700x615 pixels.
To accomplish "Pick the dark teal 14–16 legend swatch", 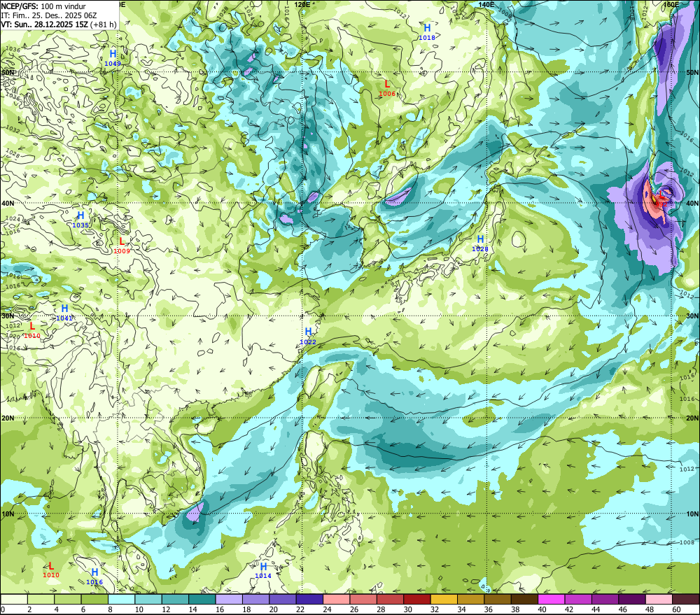I will click(x=202, y=599).
